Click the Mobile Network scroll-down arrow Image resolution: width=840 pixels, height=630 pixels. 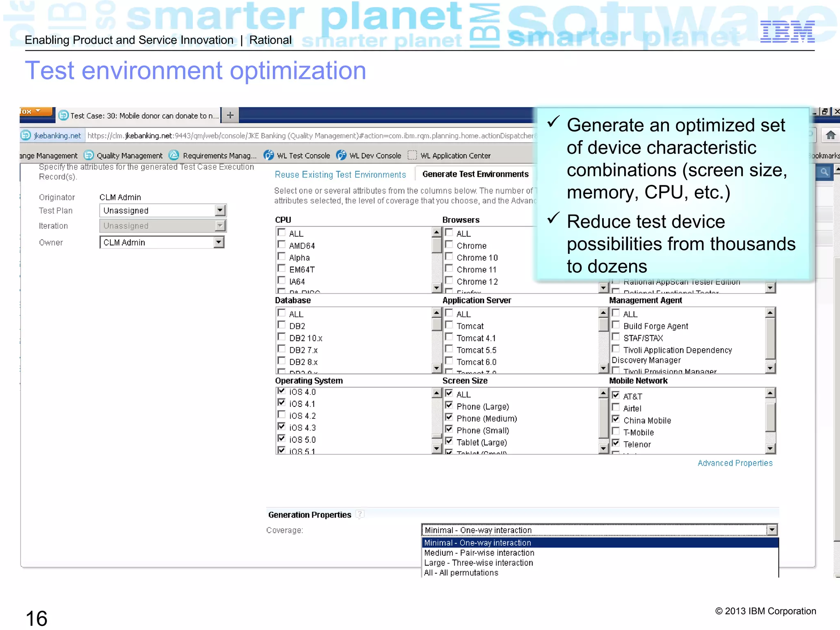[770, 448]
